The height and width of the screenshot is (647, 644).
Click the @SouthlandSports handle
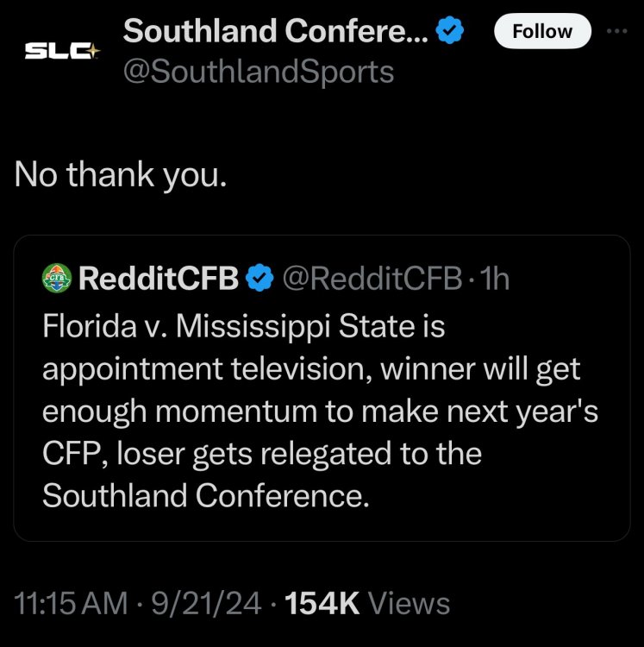(259, 72)
